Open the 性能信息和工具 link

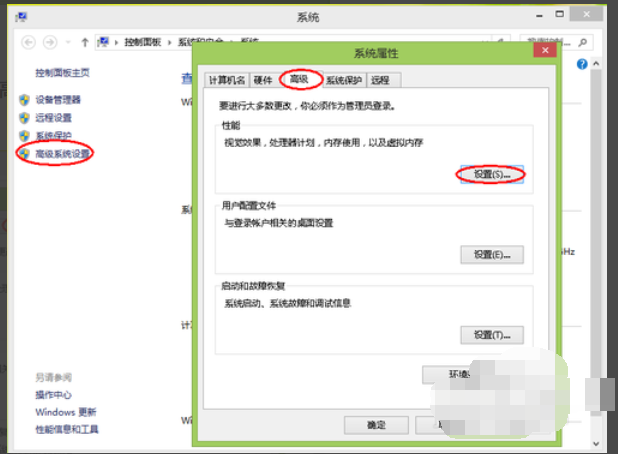point(67,429)
